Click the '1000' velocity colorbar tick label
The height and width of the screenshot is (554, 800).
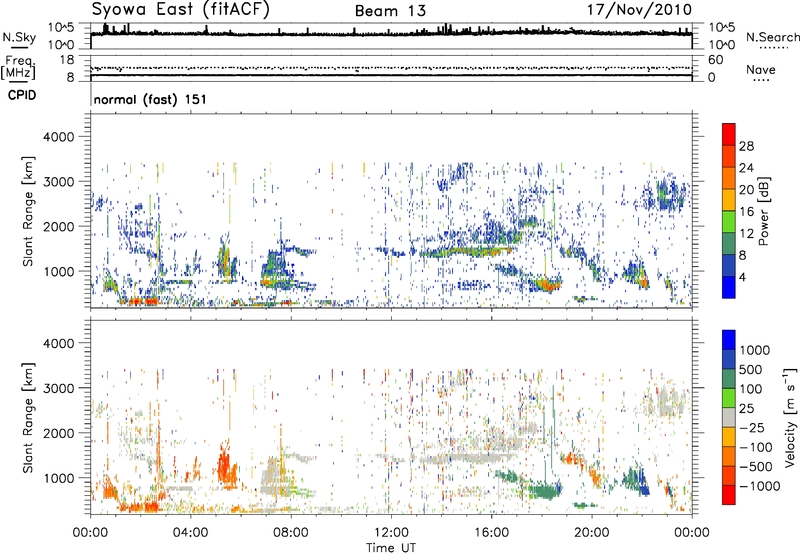[x=755, y=350]
